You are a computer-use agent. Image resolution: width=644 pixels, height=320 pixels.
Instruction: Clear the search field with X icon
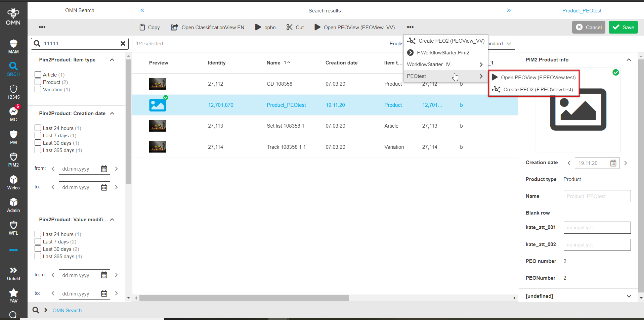coord(123,44)
